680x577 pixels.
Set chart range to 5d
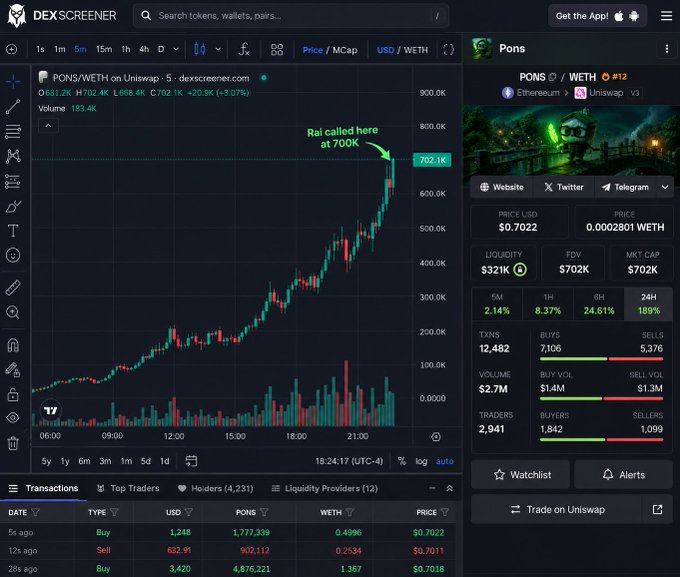(x=146, y=461)
